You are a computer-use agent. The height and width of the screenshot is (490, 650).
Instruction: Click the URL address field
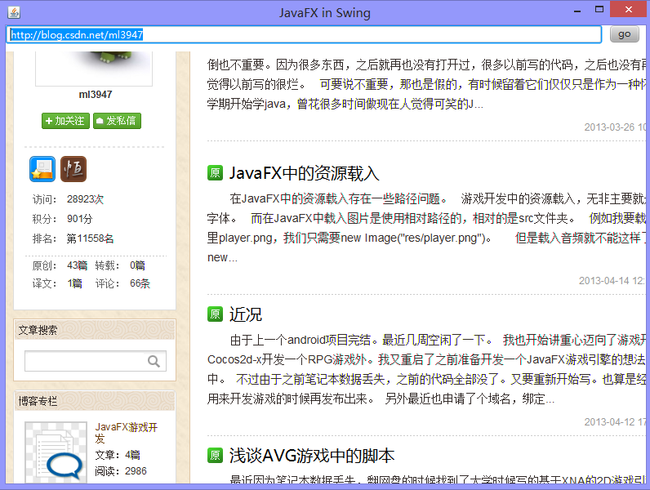pyautogui.click(x=303, y=34)
